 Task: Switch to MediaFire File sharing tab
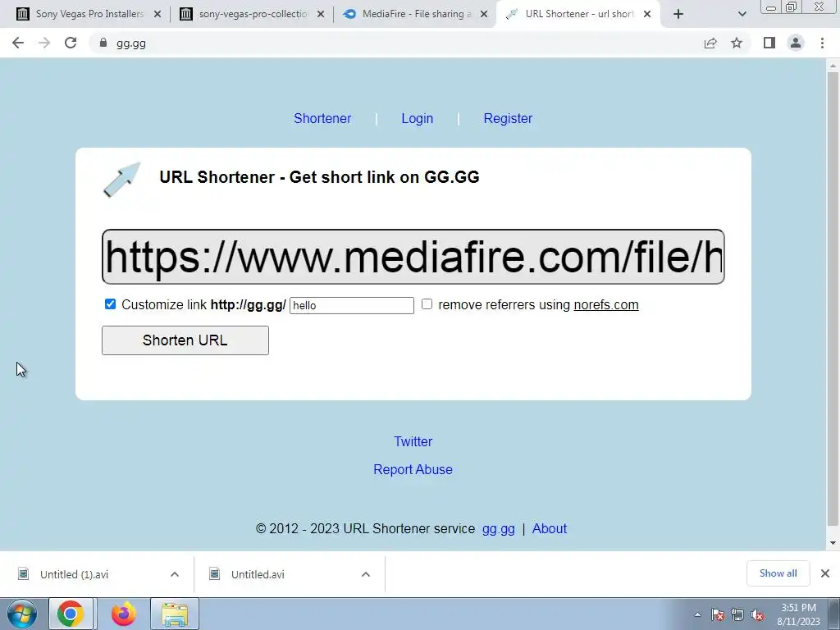pyautogui.click(x=415, y=14)
